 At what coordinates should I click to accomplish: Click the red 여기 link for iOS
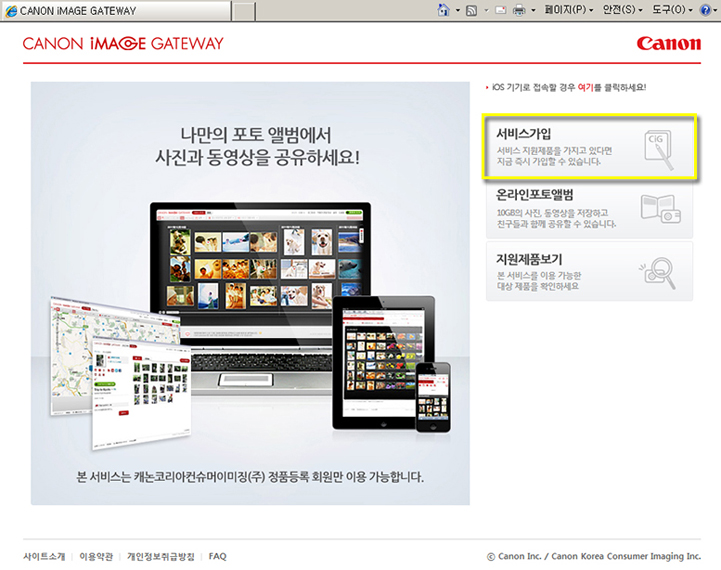click(x=585, y=87)
